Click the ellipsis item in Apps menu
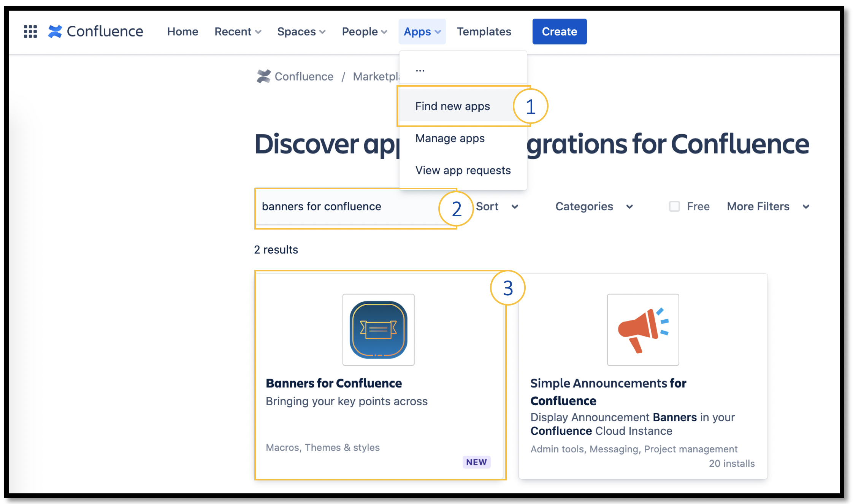This screenshot has height=504, width=853. tap(420, 70)
